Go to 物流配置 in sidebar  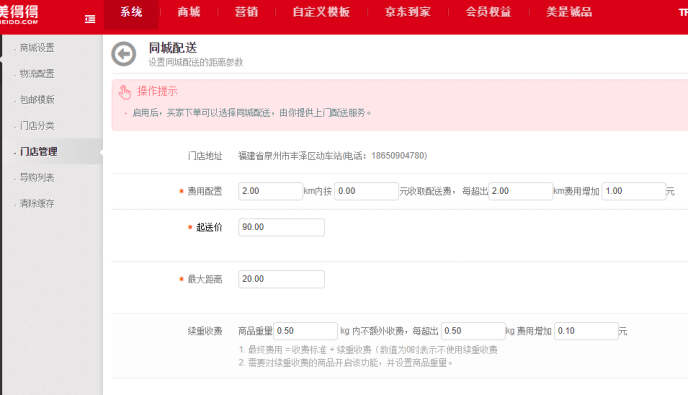pyautogui.click(x=37, y=74)
